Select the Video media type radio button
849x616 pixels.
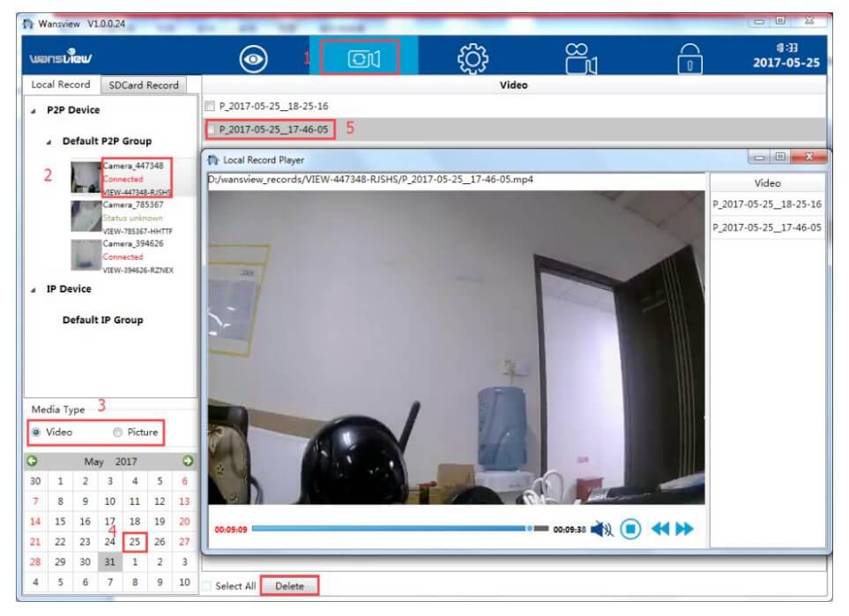click(36, 433)
